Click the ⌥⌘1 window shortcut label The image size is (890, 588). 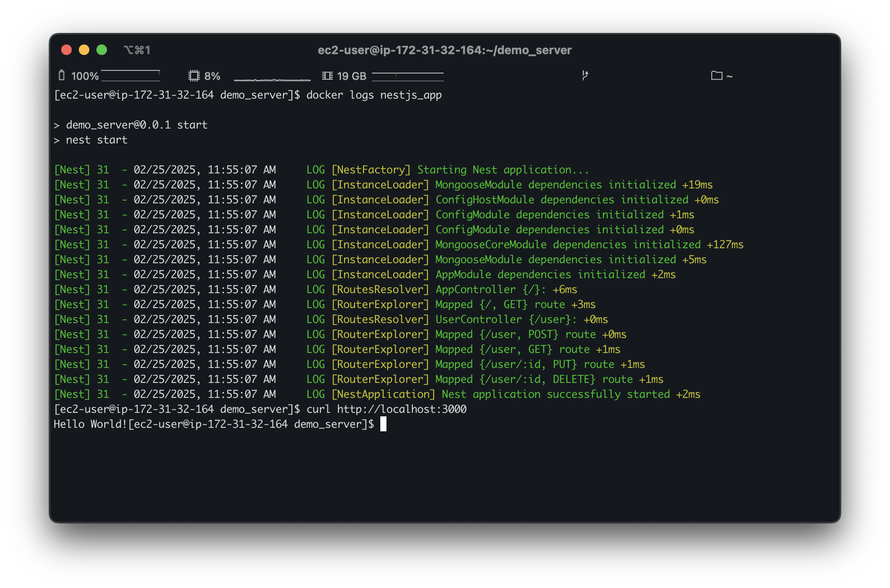137,50
